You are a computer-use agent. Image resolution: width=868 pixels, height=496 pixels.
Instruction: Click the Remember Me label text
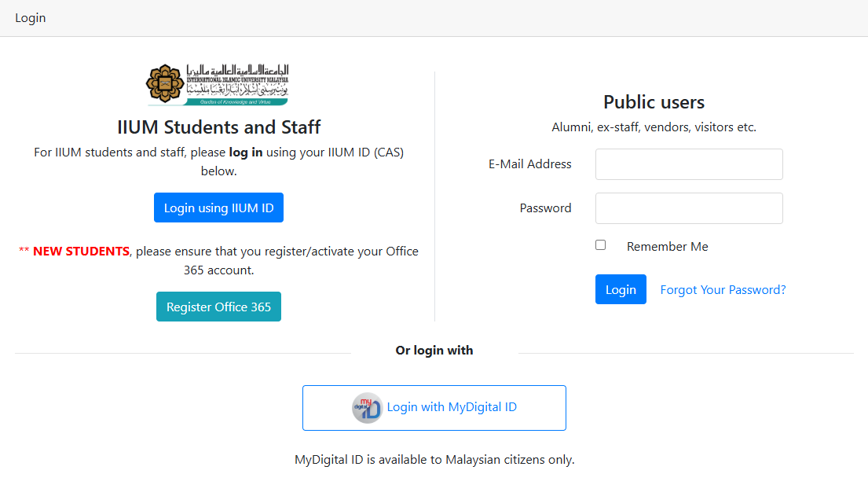(667, 246)
